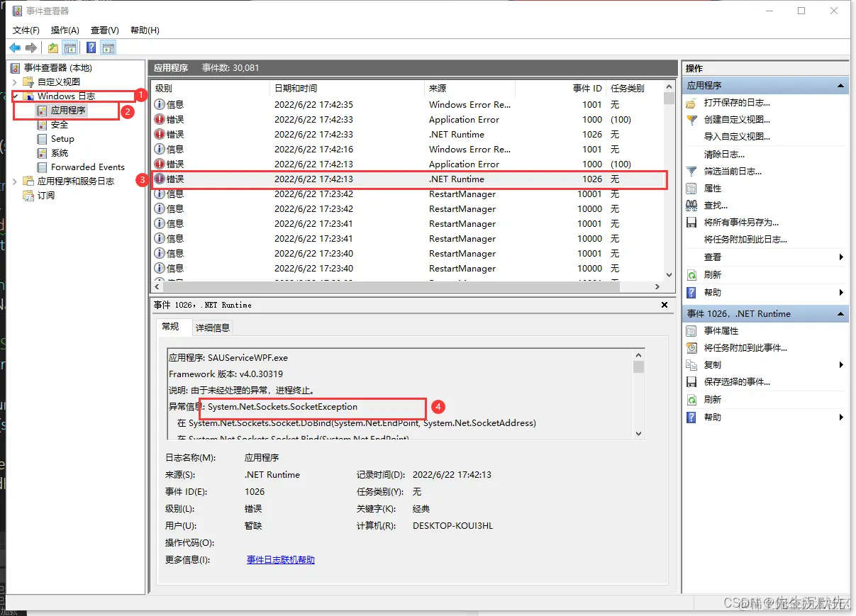This screenshot has height=616, width=856.
Task: Expand 应用程序和服务日志 node
Action: coord(15,181)
